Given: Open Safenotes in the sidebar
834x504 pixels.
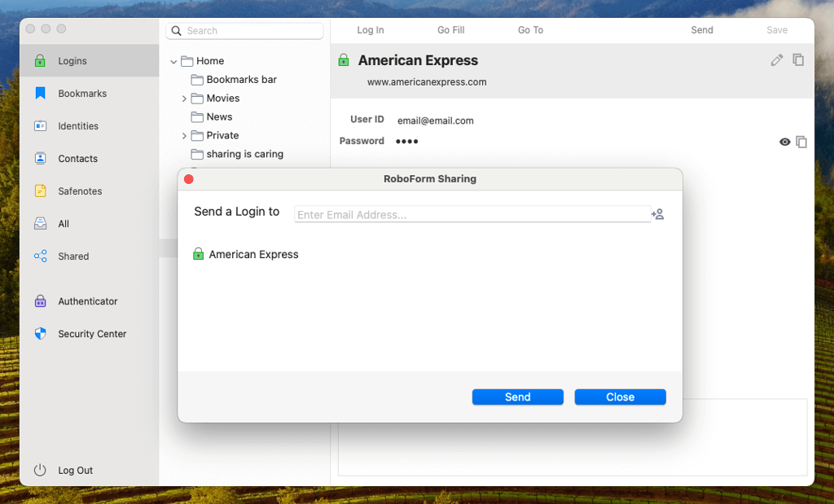Looking at the screenshot, I should [90, 191].
